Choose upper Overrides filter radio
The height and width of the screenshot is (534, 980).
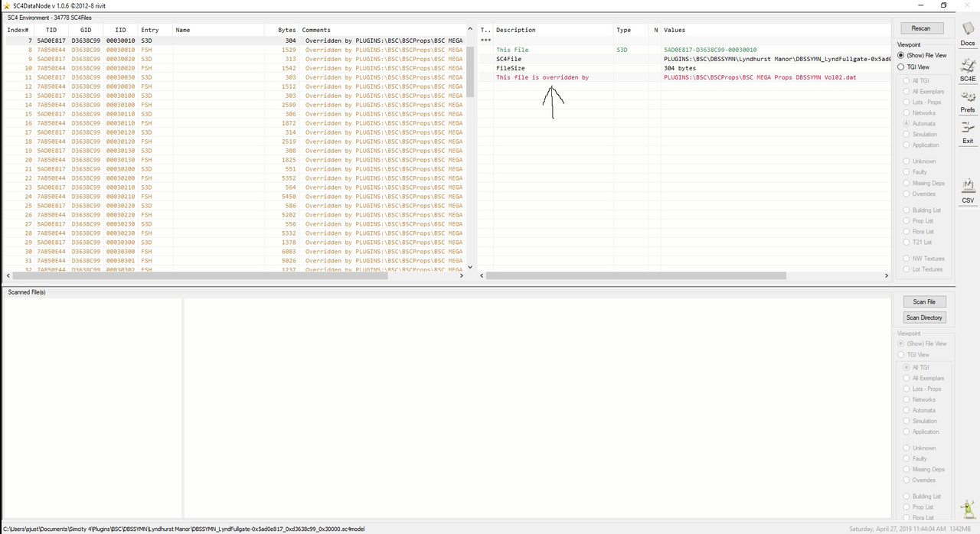click(x=919, y=194)
